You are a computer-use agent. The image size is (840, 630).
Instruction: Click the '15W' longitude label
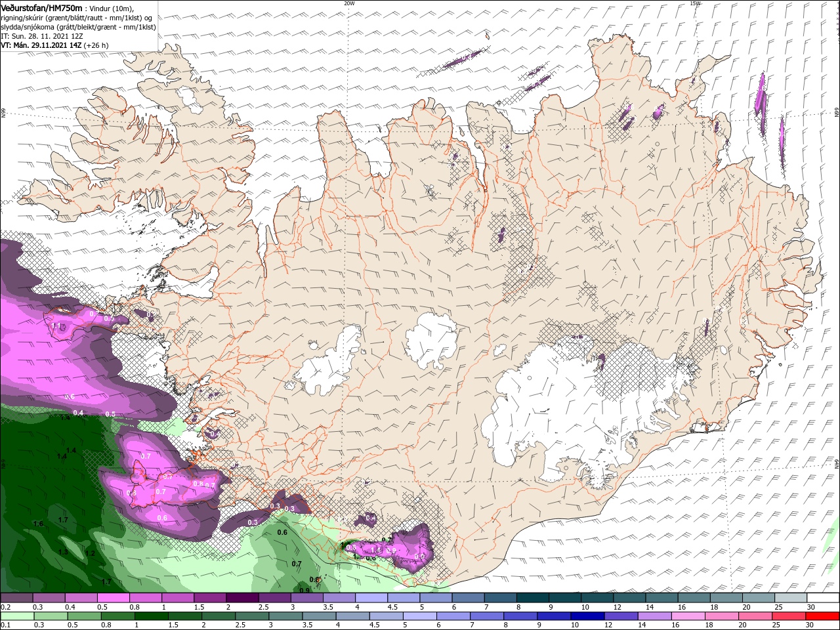click(x=695, y=3)
